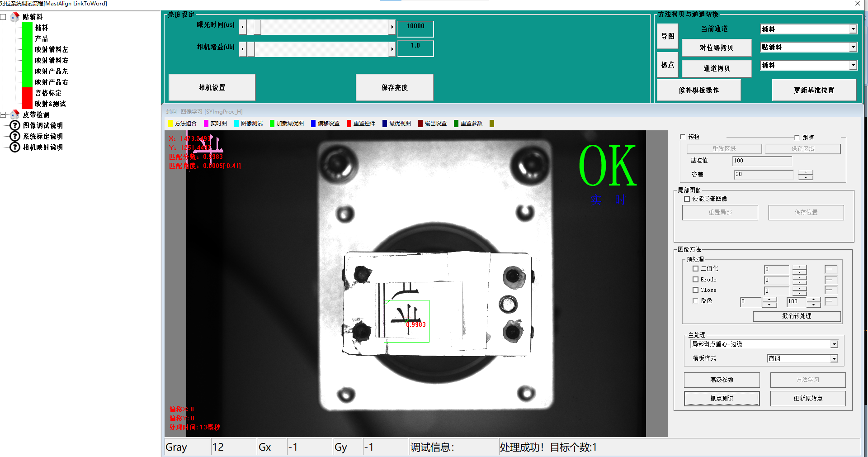
Task: Expand the 皮带检测 tree node
Action: tap(3, 115)
